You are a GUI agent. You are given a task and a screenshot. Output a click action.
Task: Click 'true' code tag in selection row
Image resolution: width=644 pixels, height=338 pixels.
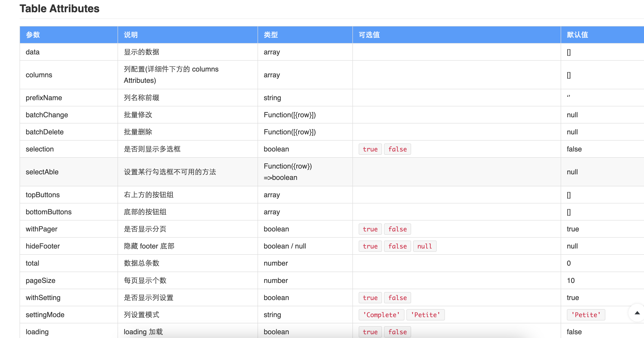(x=370, y=149)
